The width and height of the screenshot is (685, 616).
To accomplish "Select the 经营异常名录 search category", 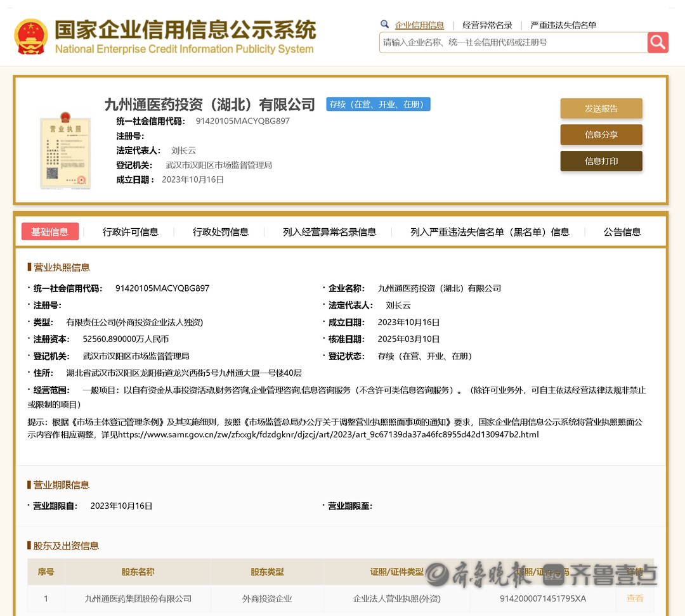I will [487, 25].
